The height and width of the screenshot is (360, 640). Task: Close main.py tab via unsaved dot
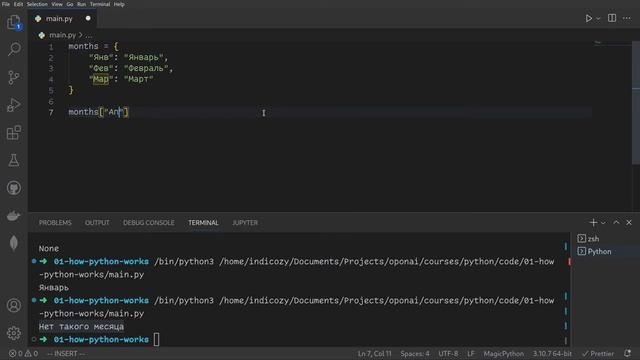(88, 18)
